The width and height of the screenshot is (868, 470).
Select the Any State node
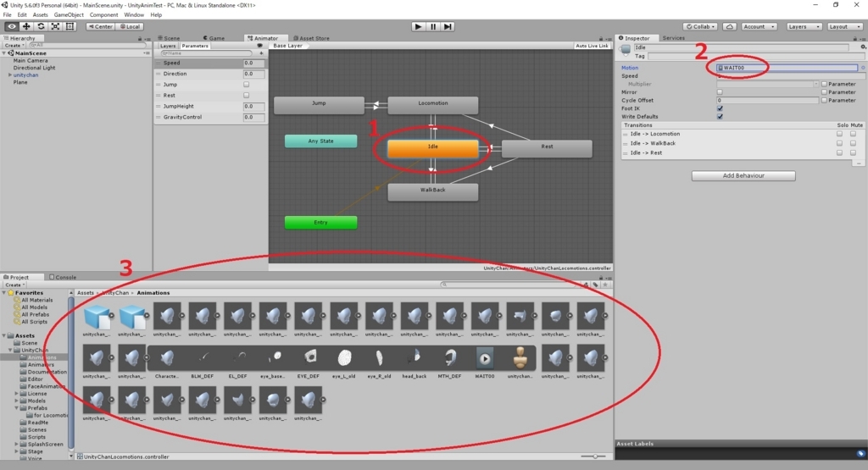tap(321, 141)
